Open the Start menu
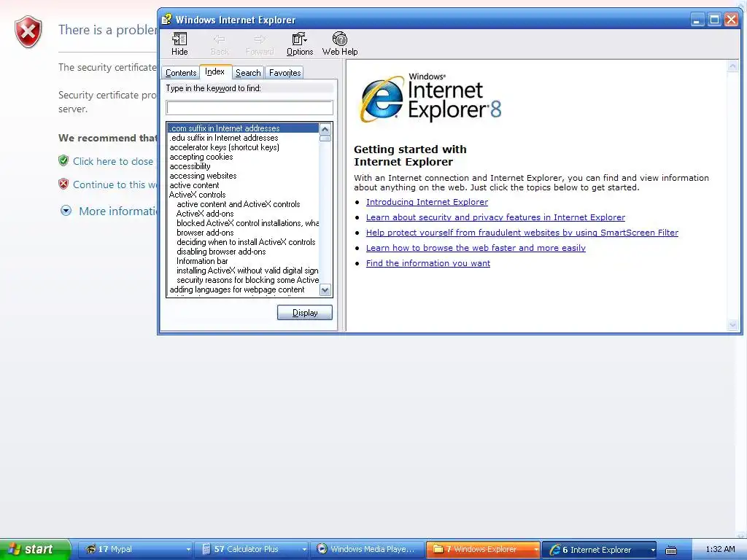Screen dimensions: 747x560 point(35,549)
